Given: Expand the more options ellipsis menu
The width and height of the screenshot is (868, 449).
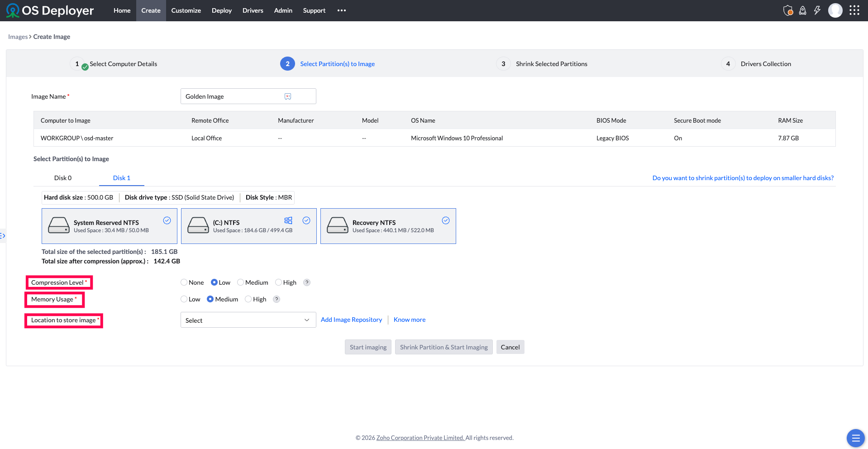Looking at the screenshot, I should pyautogui.click(x=342, y=10).
